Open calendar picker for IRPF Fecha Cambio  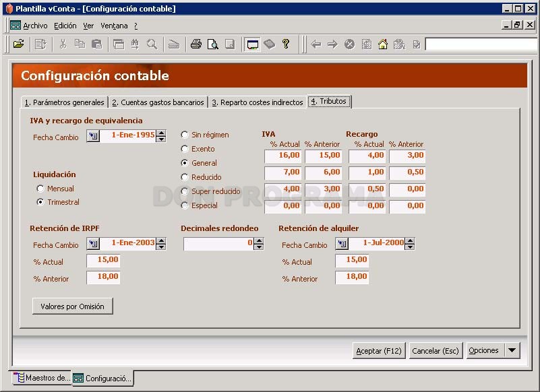click(x=93, y=244)
